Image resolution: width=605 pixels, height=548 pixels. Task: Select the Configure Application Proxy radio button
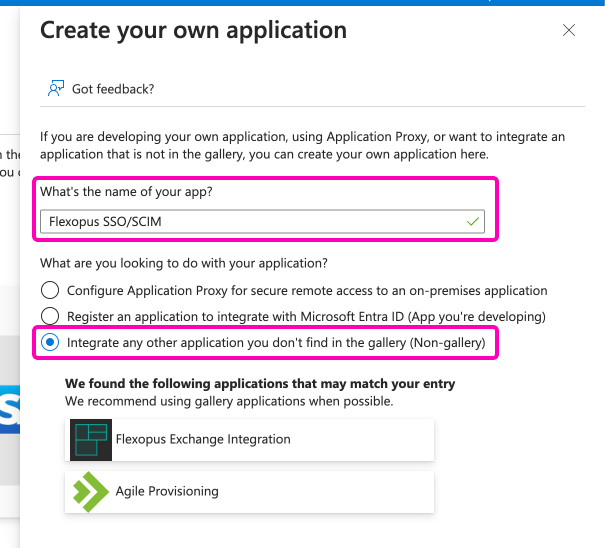(x=50, y=291)
